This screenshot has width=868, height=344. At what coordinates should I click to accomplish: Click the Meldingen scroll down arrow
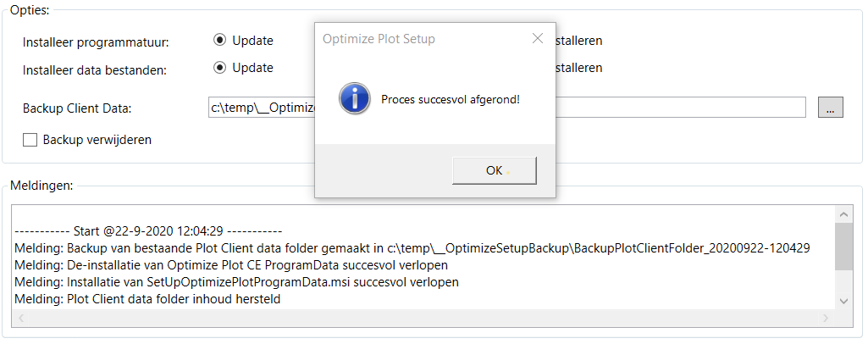click(x=843, y=301)
